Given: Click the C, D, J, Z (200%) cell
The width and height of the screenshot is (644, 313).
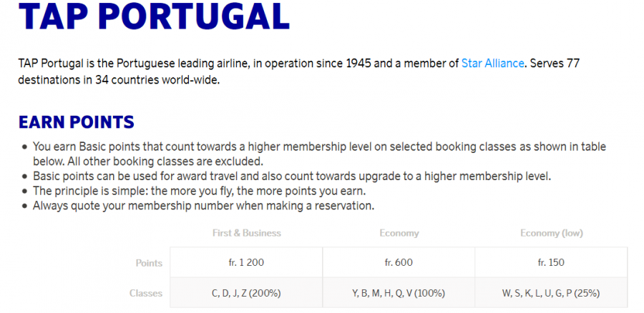Looking at the screenshot, I should [x=247, y=293].
